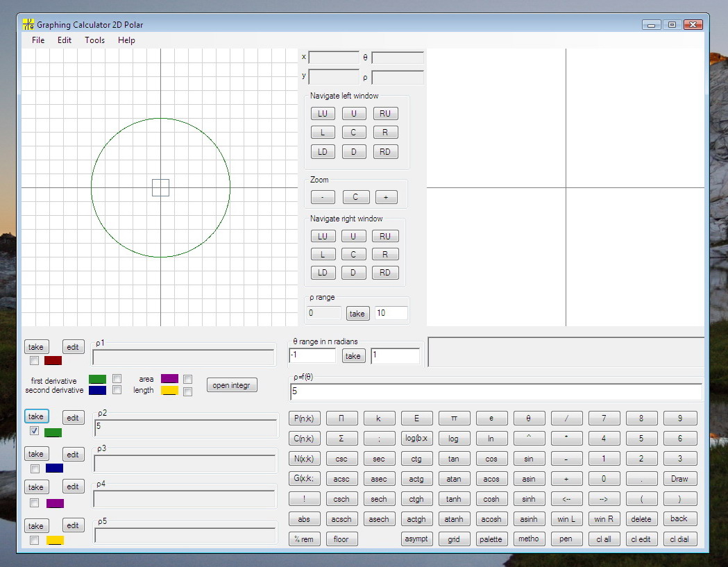The height and width of the screenshot is (567, 728).
Task: Open the Help menu
Action: 126,40
